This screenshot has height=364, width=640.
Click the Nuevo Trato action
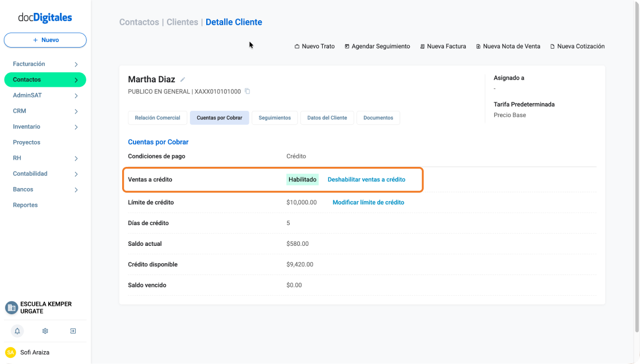[315, 46]
